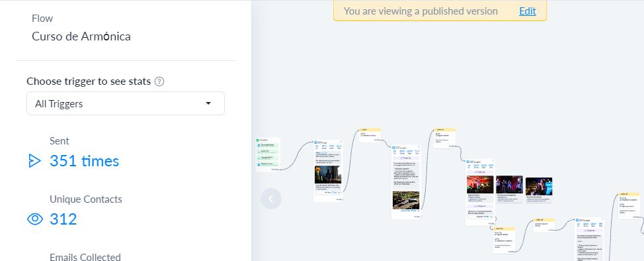Click the Sent paper-plane icon

point(34,161)
